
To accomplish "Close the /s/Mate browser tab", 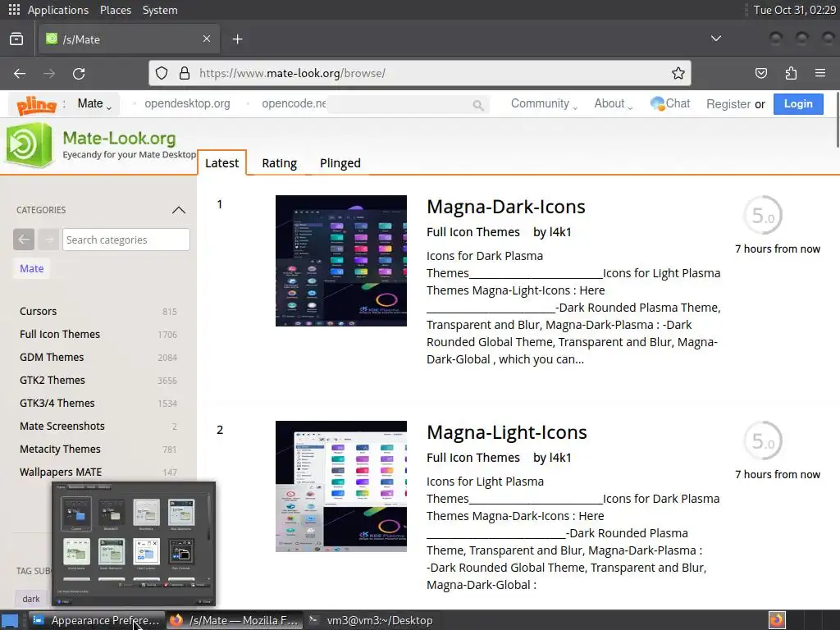I will coord(206,39).
